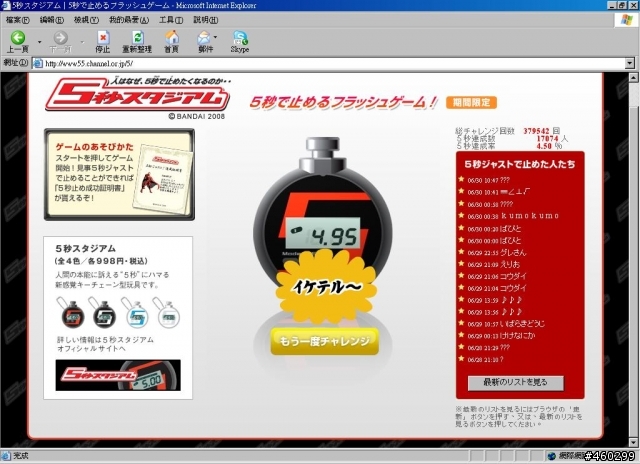This screenshot has height=464, width=640.
Task: Select the blue keychain toy icon
Action: point(136,315)
